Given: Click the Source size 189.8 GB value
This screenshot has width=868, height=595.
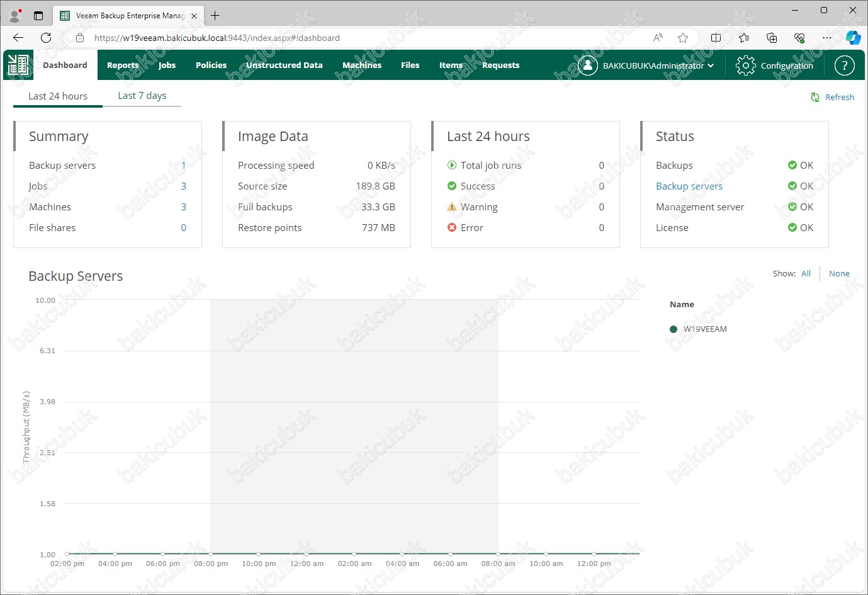Looking at the screenshot, I should (x=375, y=186).
